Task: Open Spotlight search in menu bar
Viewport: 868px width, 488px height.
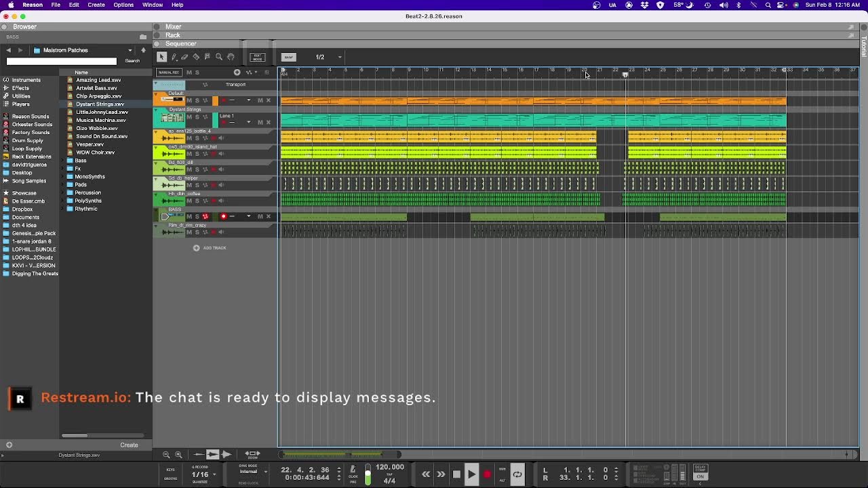Action: pyautogui.click(x=768, y=5)
